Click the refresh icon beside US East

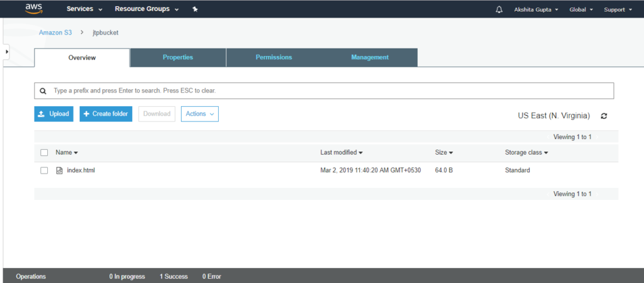pyautogui.click(x=604, y=116)
